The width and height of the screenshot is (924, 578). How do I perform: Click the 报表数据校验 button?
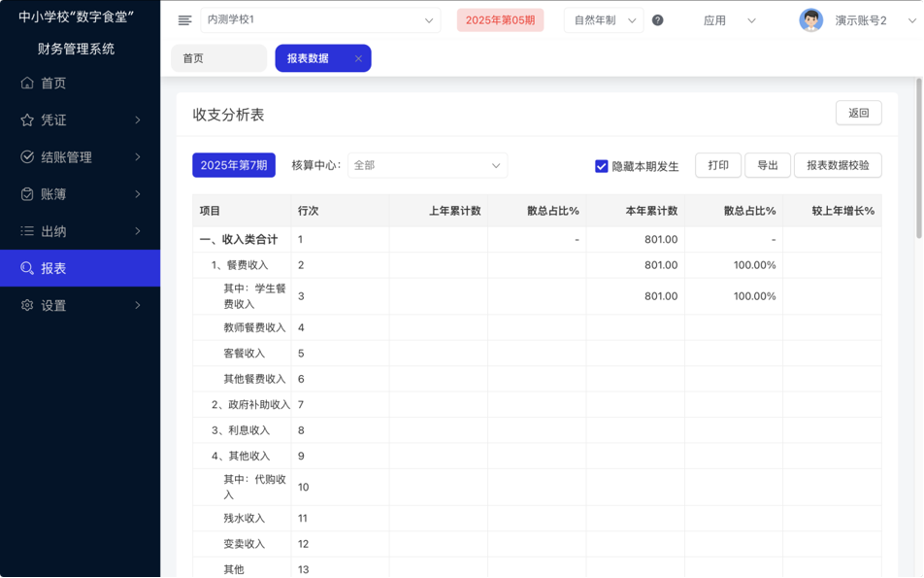point(838,165)
